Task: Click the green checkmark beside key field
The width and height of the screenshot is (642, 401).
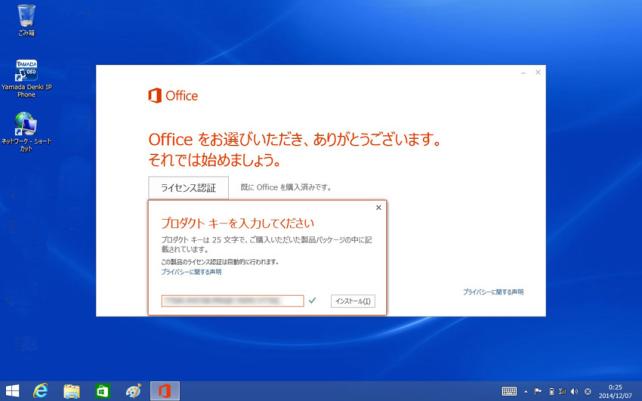Action: 312,301
